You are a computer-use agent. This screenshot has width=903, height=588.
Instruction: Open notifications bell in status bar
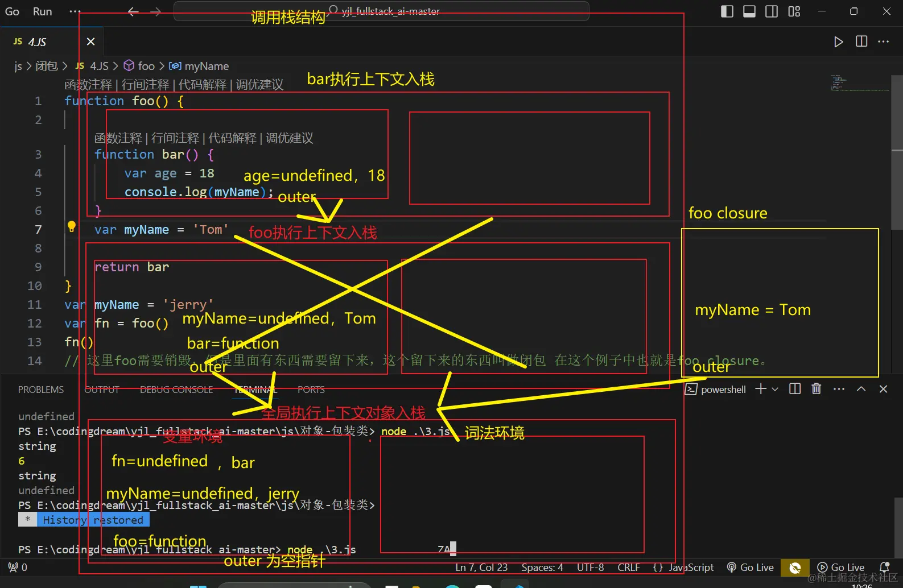point(884,567)
